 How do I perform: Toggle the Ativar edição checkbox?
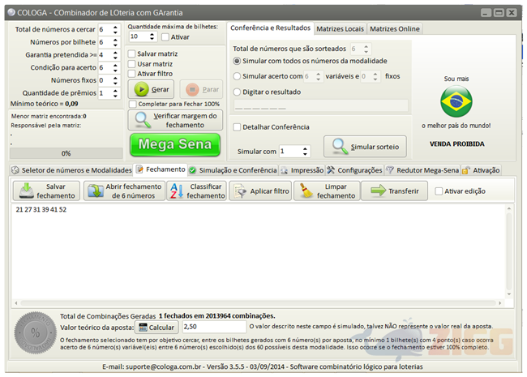click(x=439, y=191)
